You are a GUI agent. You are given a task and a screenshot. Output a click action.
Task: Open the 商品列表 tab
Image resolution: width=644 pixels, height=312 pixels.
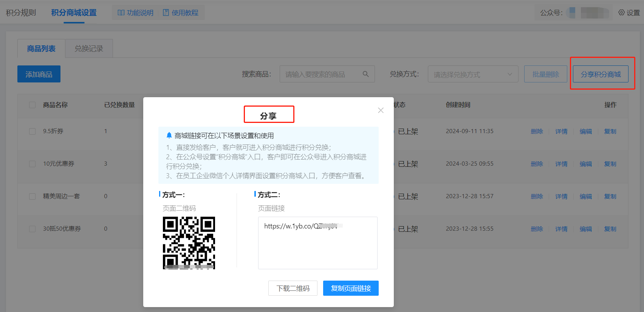(41, 48)
